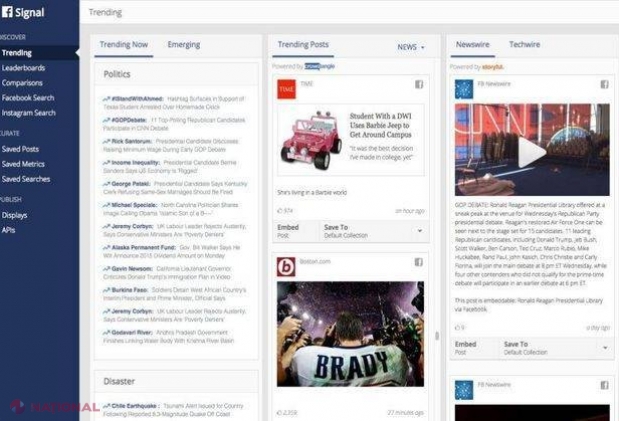Click the 'an hour ago' timestamp
The height and width of the screenshot is (421, 619).
pyautogui.click(x=410, y=211)
